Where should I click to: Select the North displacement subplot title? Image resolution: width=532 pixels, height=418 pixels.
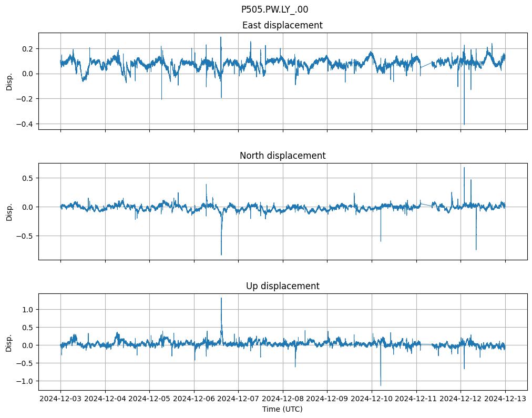coord(282,156)
